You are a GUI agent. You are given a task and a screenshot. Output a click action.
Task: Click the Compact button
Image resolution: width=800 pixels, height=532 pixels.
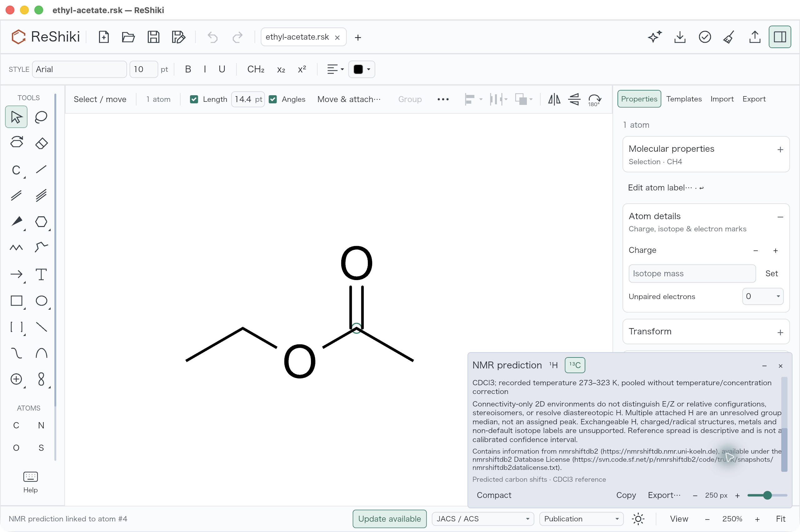coord(494,495)
